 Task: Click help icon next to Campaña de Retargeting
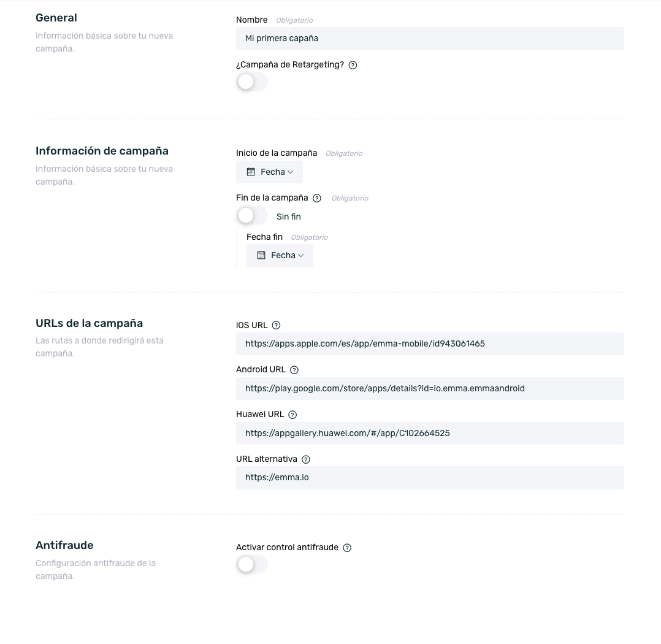pos(353,65)
